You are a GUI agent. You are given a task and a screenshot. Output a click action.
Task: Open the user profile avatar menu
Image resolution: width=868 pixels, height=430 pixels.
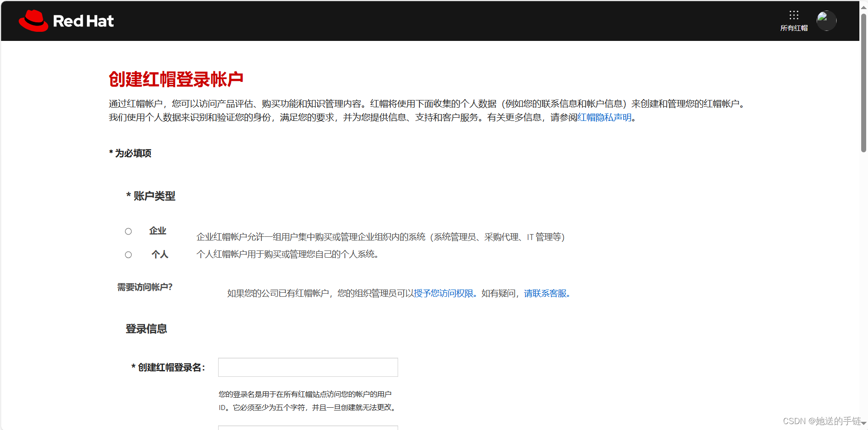coord(827,20)
